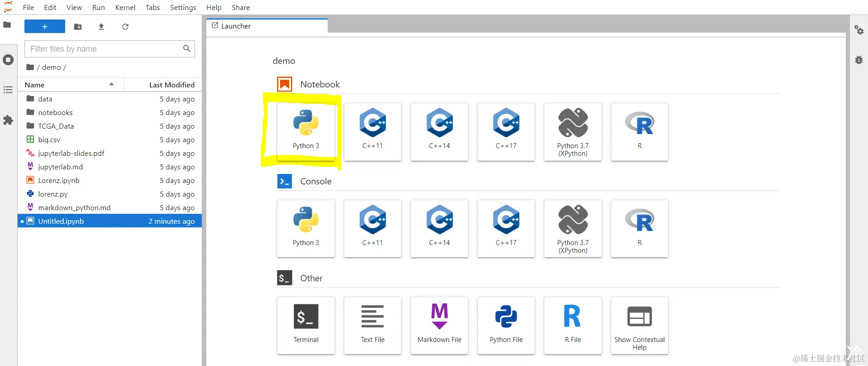Open a C++17 console
Image resolution: width=868 pixels, height=366 pixels.
(x=506, y=229)
